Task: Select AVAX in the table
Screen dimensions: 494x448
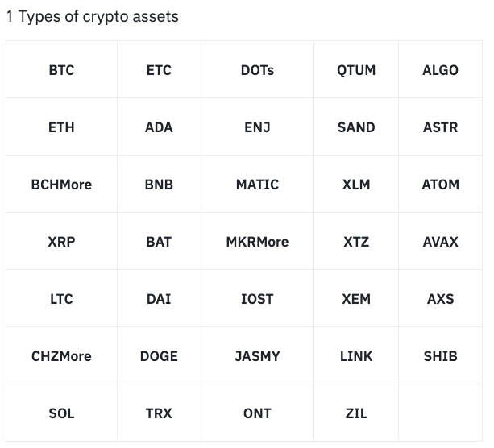Action: point(440,242)
